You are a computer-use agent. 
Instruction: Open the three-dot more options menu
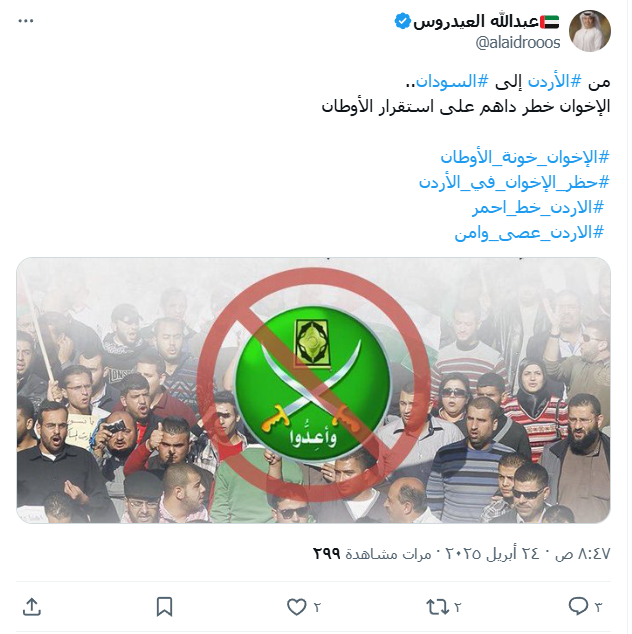25,21
